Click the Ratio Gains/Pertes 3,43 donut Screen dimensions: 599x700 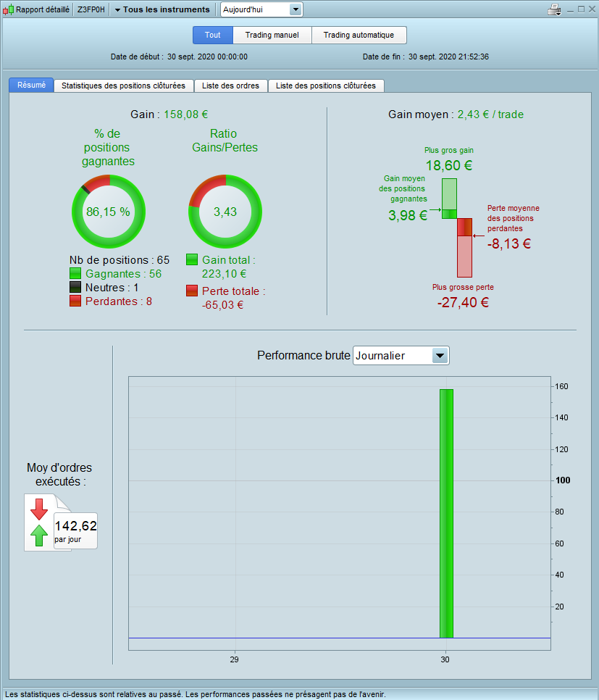coord(225,212)
